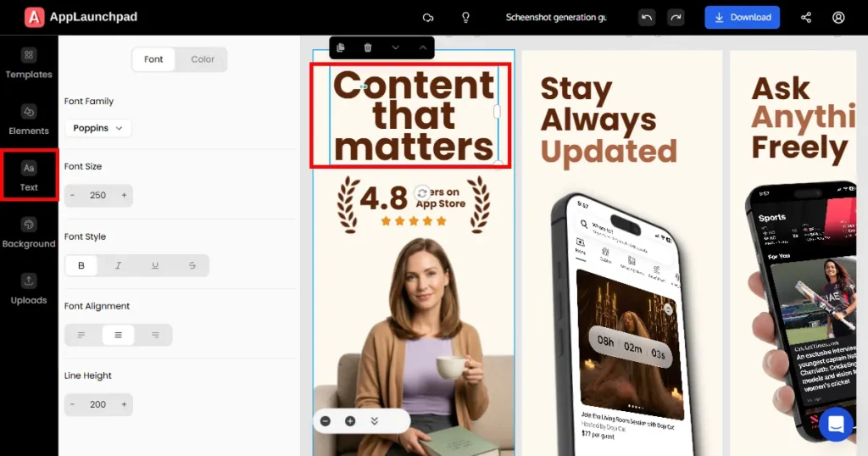
Task: Click the share icon
Action: [806, 18]
